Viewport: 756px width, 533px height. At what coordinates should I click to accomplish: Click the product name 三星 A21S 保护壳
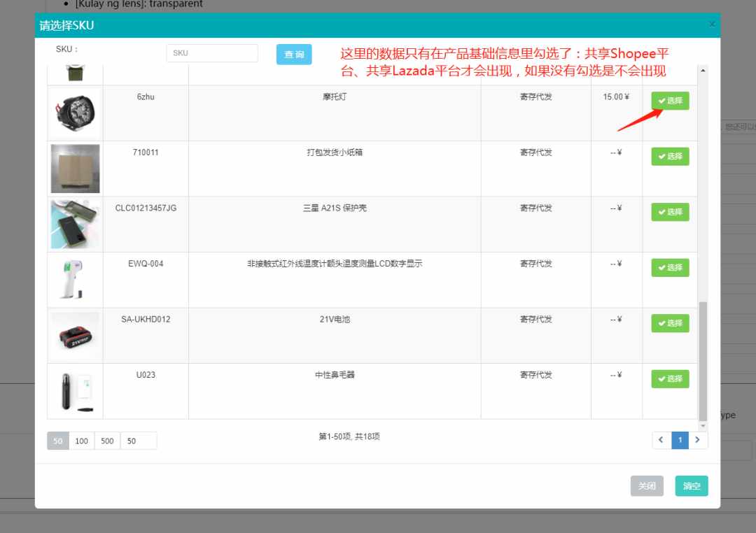(x=335, y=208)
